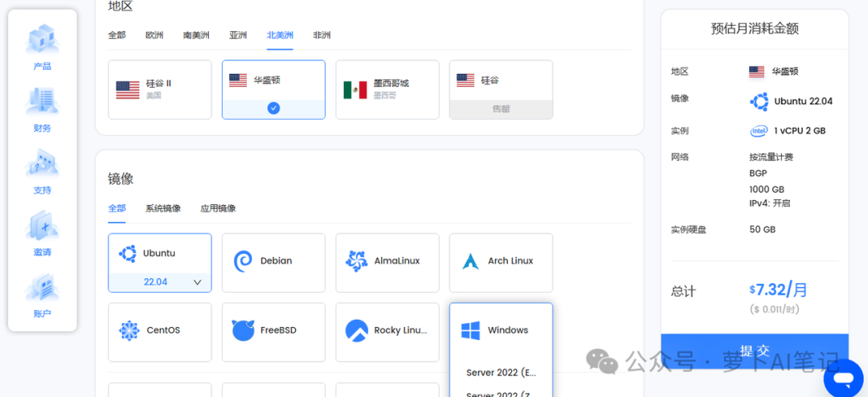
Task: Click the Rocky Linux logo icon
Action: (357, 330)
